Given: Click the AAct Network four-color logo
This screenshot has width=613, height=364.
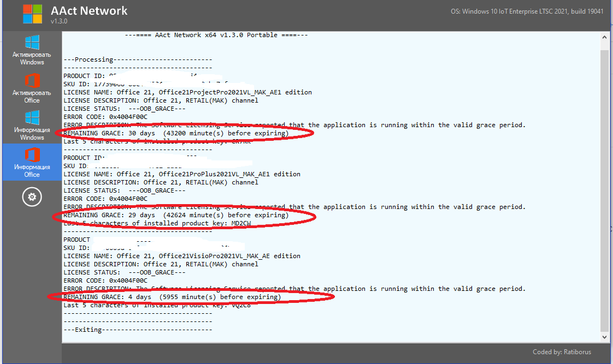Looking at the screenshot, I should pyautogui.click(x=32, y=14).
